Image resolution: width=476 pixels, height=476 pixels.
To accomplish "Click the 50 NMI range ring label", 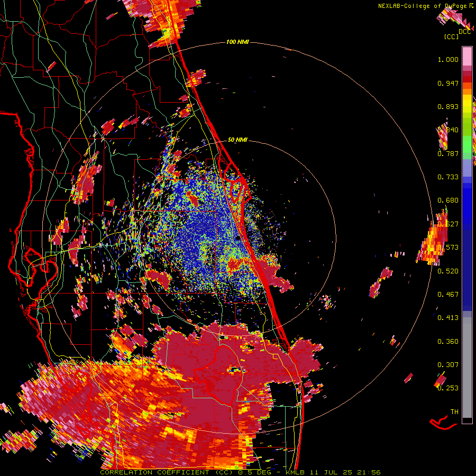I will tap(237, 140).
